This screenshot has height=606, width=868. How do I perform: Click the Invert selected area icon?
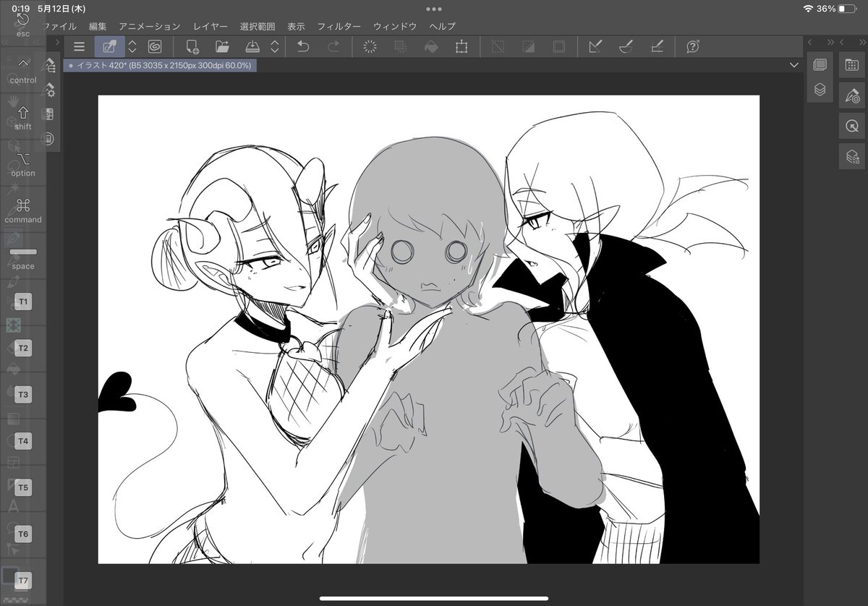(528, 47)
